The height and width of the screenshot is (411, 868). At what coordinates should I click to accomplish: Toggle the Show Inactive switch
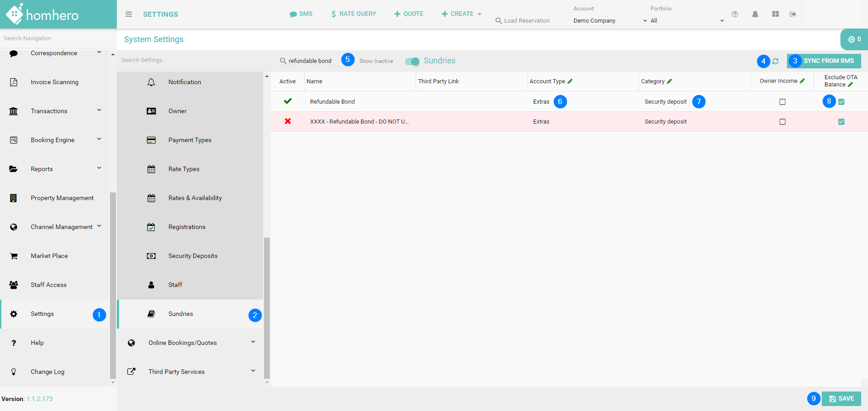(x=412, y=61)
